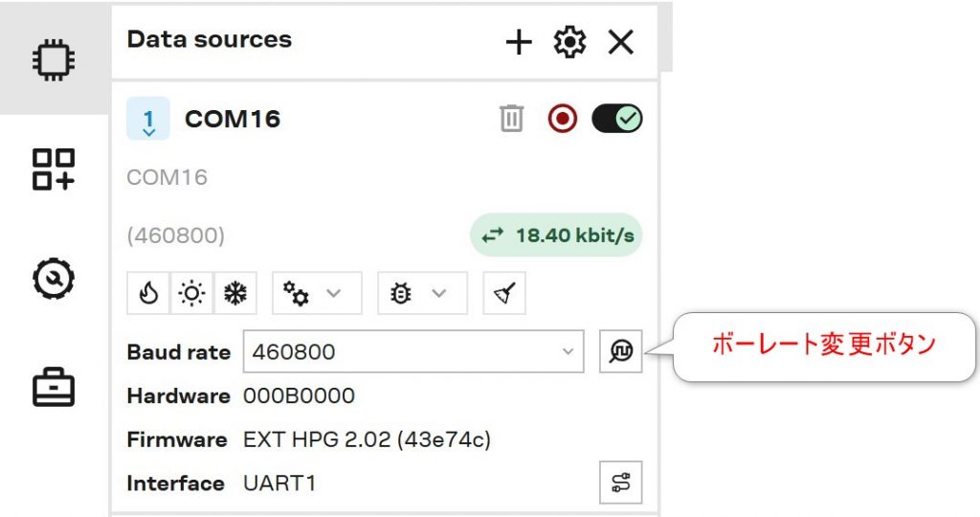Open the device configuration wrench icon
Screen dimensions: 980x517
[x=54, y=279]
